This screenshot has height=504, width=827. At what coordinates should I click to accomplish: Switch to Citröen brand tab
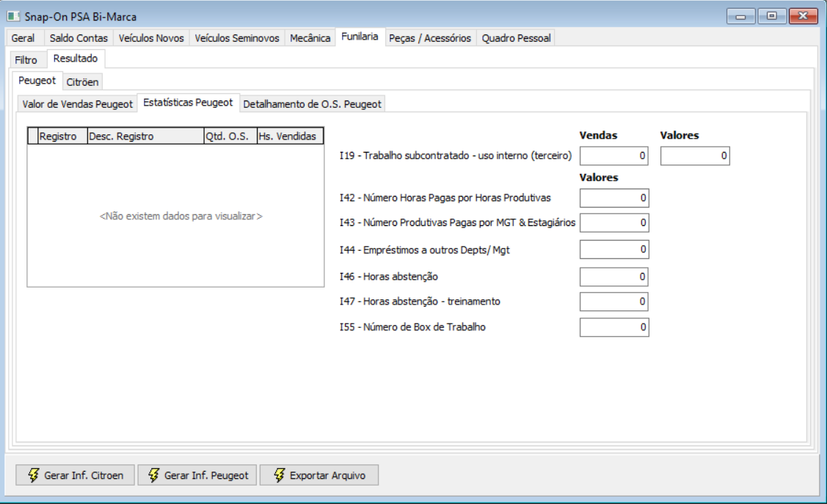pos(82,81)
